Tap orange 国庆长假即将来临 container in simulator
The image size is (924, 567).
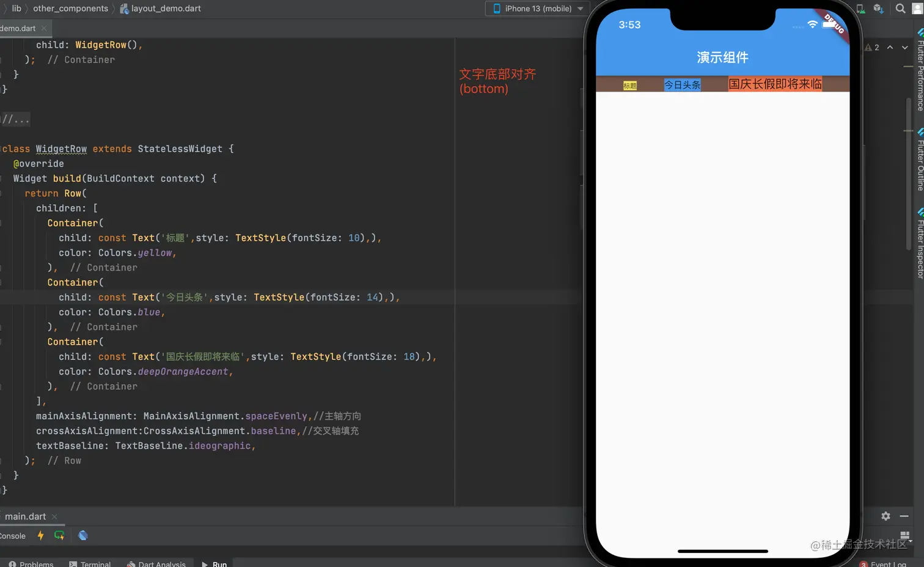(775, 84)
